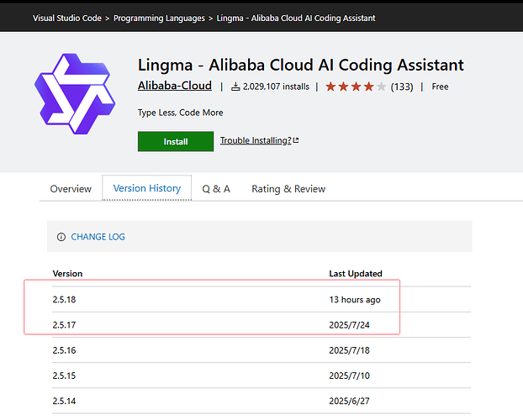Open the Trouble Installing? link
This screenshot has height=420, width=523.
(256, 140)
